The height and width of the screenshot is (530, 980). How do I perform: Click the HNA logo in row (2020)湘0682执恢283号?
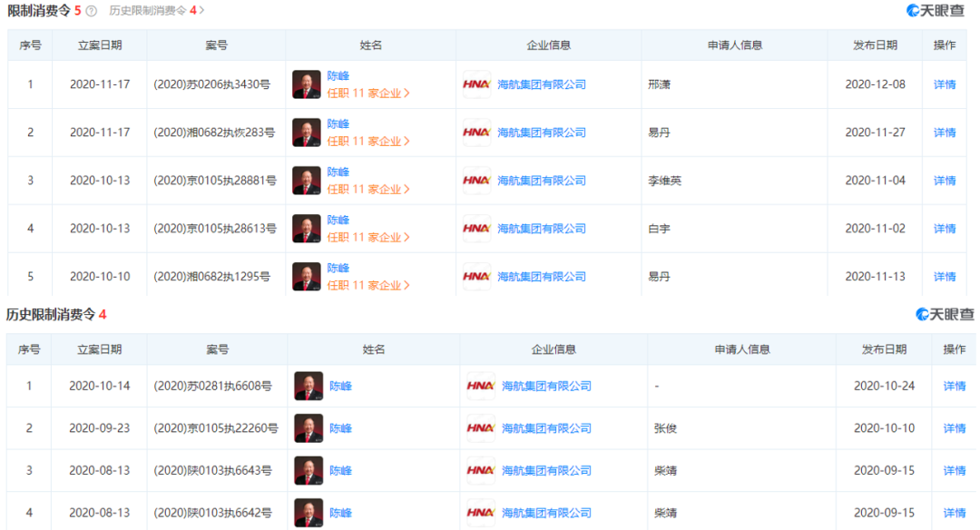click(476, 132)
